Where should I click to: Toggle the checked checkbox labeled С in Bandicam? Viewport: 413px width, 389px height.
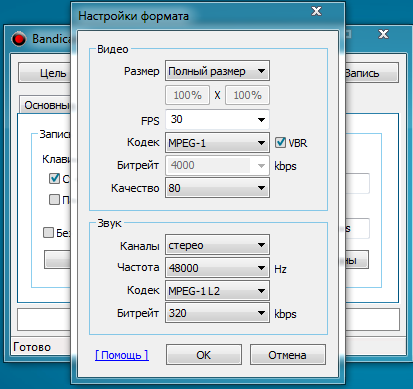coord(54,179)
